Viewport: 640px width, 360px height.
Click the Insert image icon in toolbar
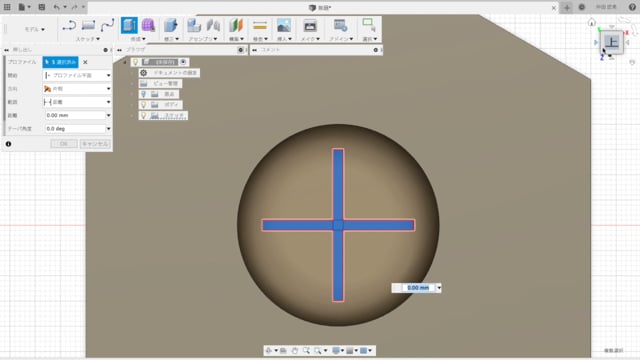tap(284, 25)
